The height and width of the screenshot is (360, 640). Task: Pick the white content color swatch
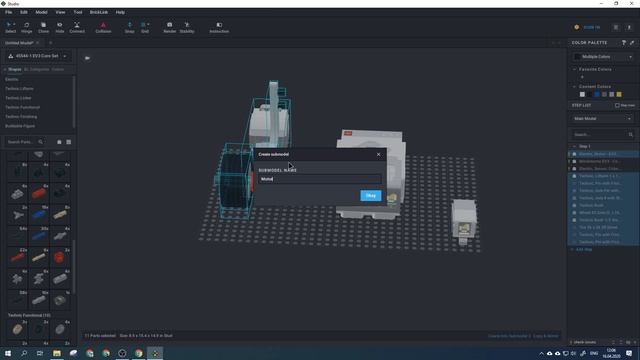coord(582,94)
